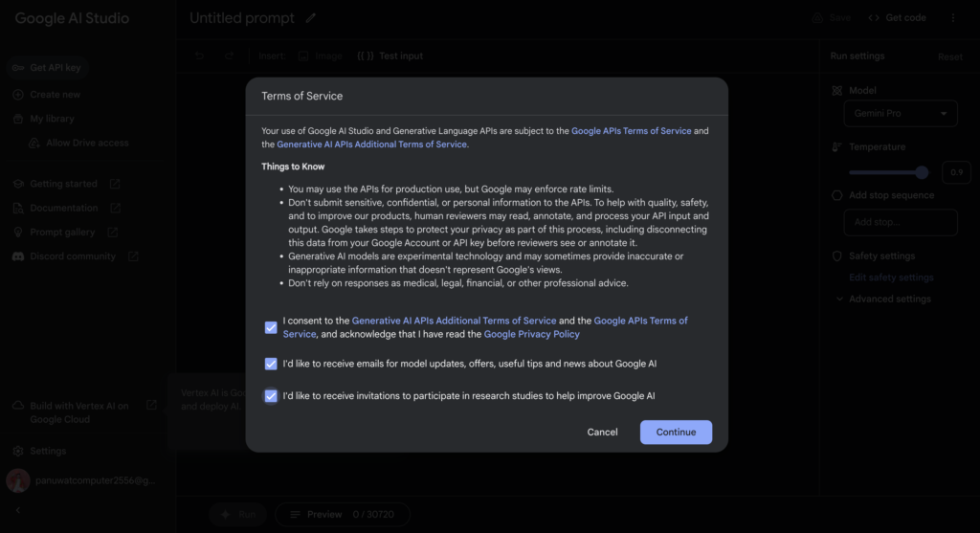This screenshot has height=533, width=980.
Task: Open Build with Vertex AI on Google Cloud
Action: (x=79, y=412)
